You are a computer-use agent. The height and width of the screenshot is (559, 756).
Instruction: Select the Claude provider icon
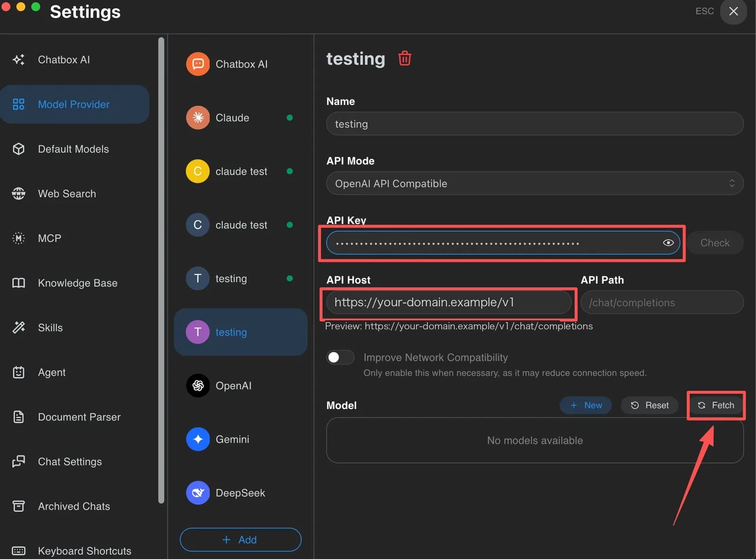(x=198, y=118)
